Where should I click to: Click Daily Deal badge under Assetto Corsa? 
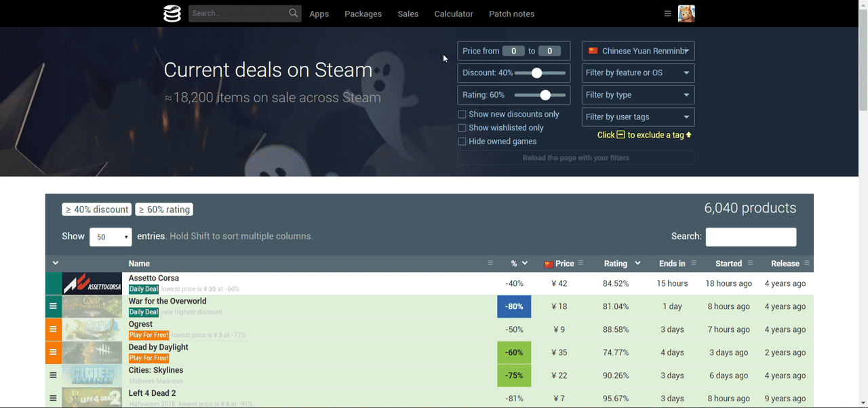point(144,289)
